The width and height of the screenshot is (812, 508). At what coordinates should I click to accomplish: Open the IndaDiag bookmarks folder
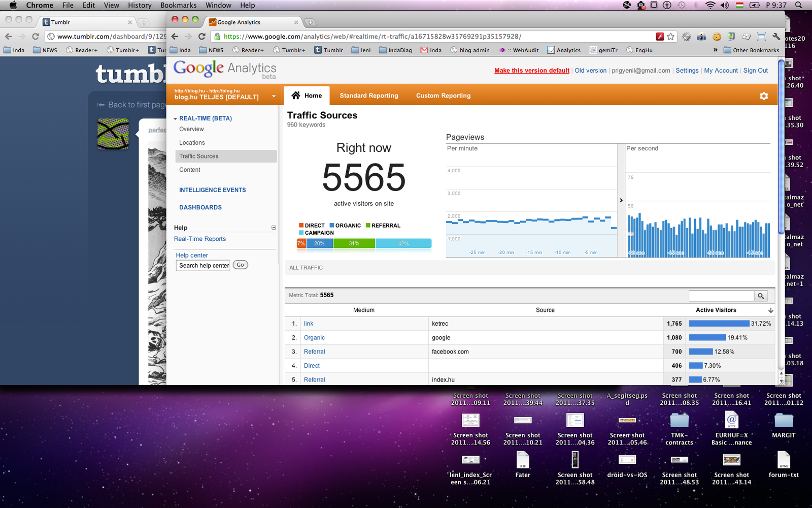pyautogui.click(x=395, y=50)
